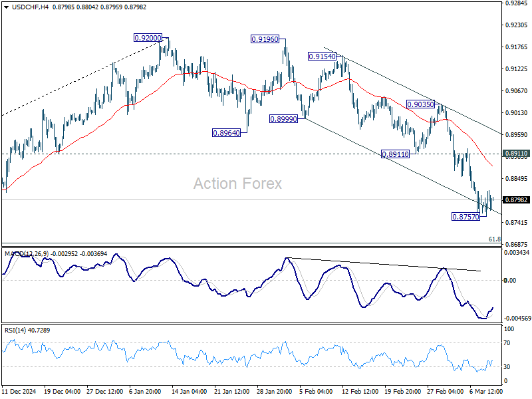Click the RSI 30 level label
This screenshot has width=532, height=399.
tap(507, 367)
